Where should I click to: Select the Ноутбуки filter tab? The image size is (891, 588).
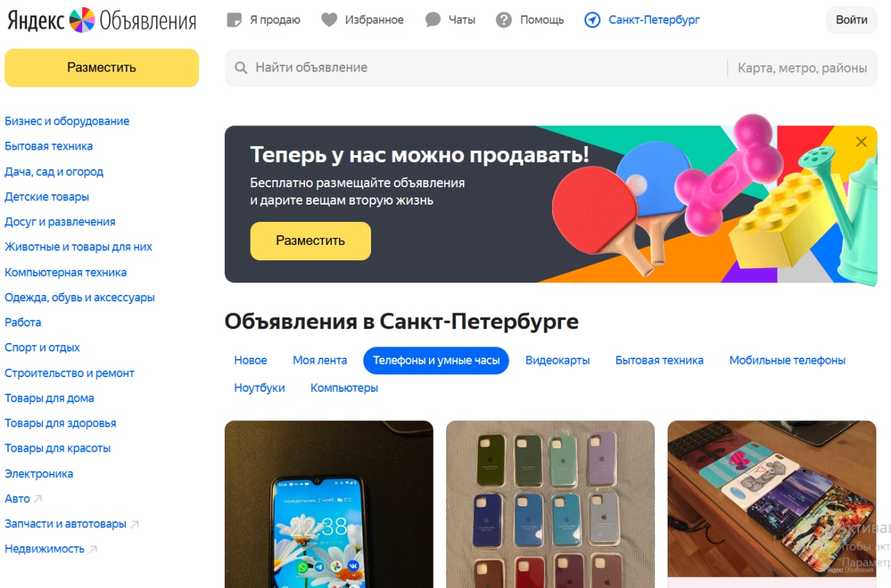click(260, 388)
